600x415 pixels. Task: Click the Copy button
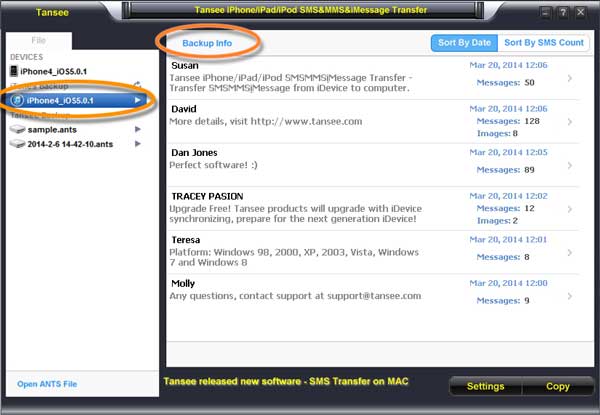558,386
